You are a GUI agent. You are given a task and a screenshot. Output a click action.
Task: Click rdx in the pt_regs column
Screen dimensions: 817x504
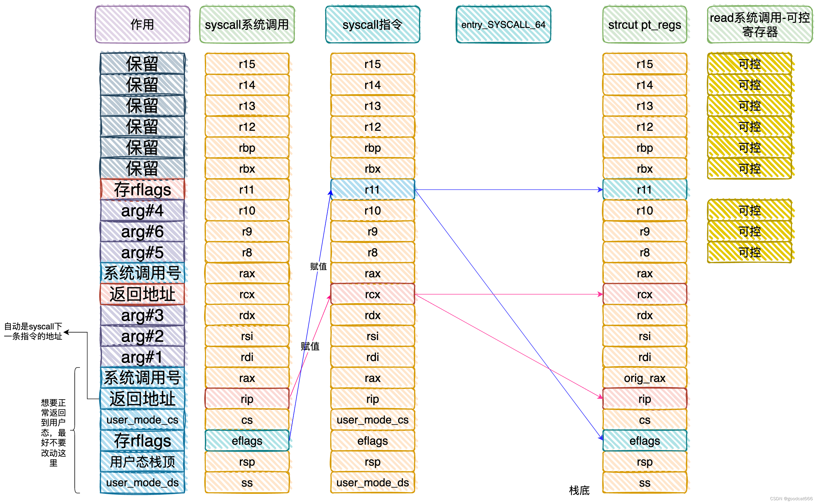[x=645, y=315]
